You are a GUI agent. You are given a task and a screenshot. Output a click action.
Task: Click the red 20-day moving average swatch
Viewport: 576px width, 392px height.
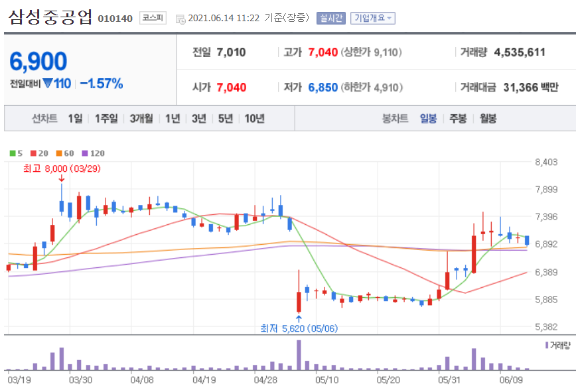click(33, 153)
